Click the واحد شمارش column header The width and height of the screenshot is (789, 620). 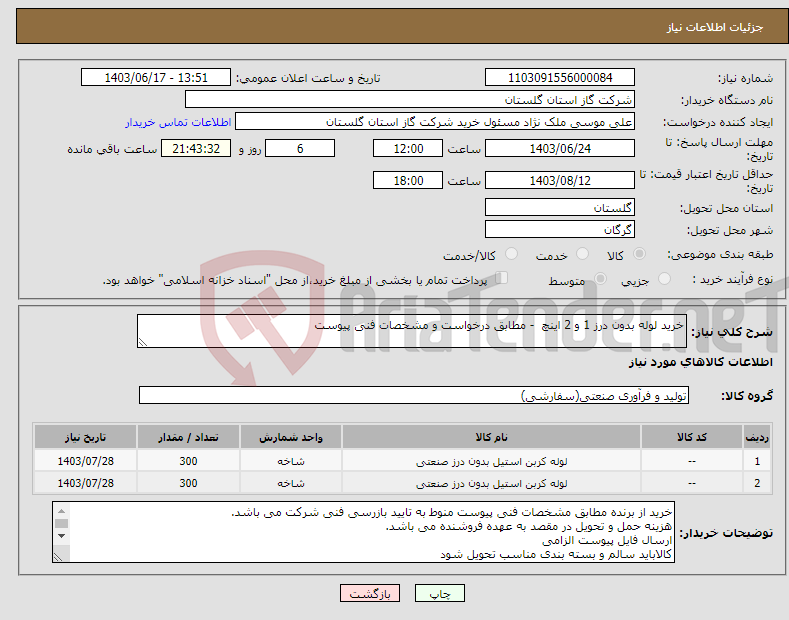(x=291, y=437)
